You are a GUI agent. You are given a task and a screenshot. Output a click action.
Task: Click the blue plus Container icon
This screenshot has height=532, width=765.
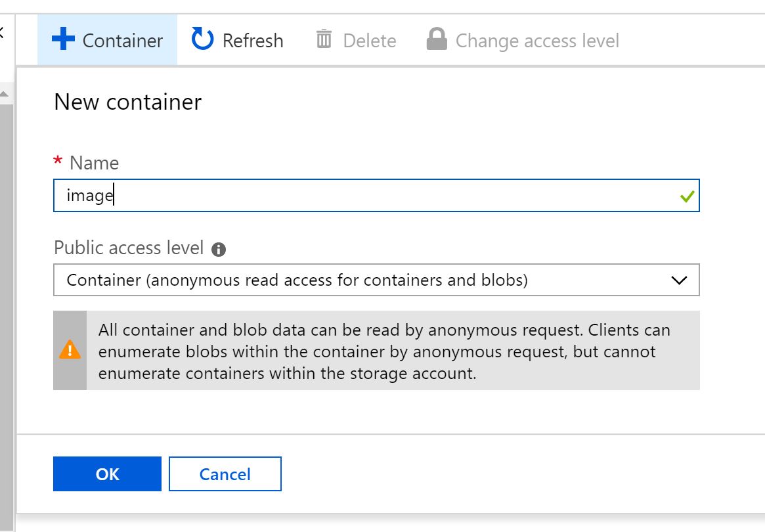[x=63, y=39]
